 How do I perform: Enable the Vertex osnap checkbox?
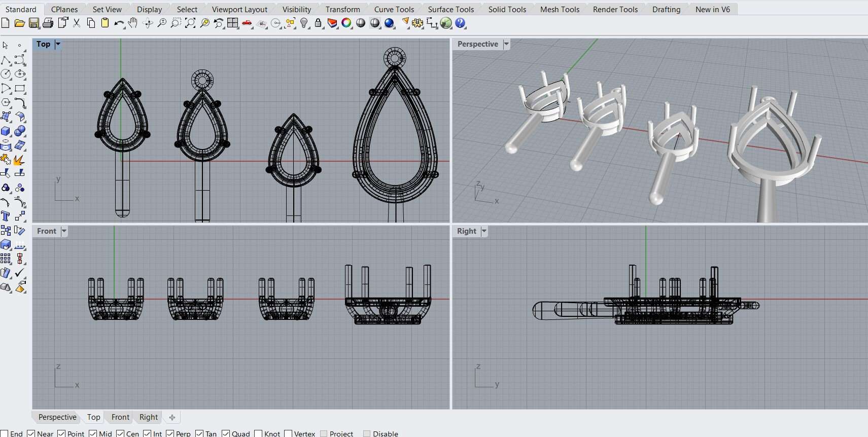[x=288, y=433]
